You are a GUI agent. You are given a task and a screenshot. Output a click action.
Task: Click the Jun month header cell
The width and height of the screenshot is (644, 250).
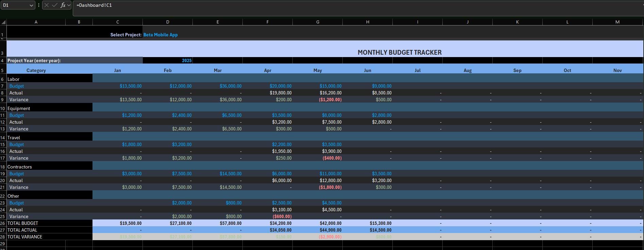pyautogui.click(x=368, y=69)
